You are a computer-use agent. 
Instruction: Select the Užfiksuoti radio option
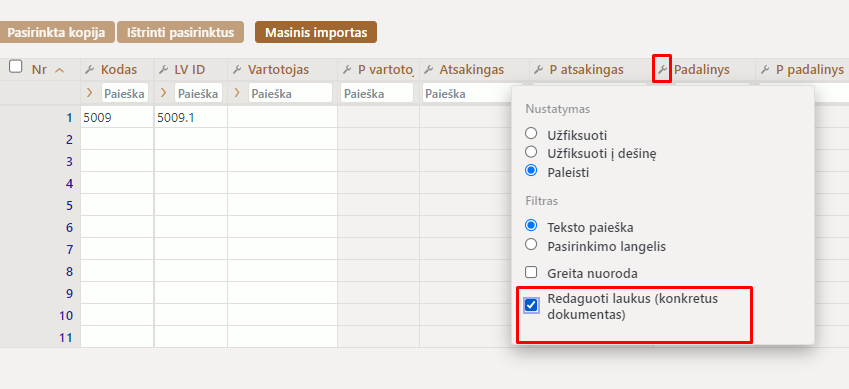coord(531,133)
